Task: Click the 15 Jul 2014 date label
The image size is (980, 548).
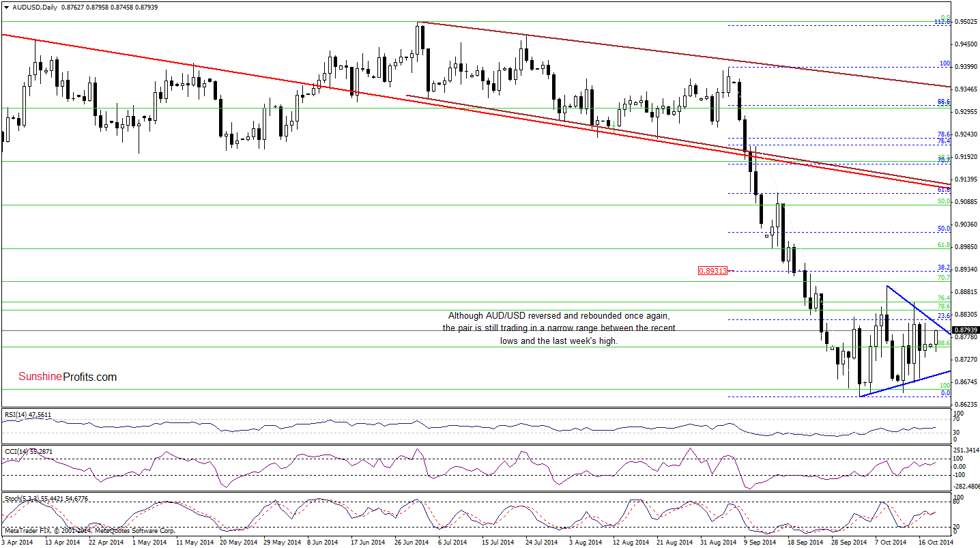Action: pos(499,542)
